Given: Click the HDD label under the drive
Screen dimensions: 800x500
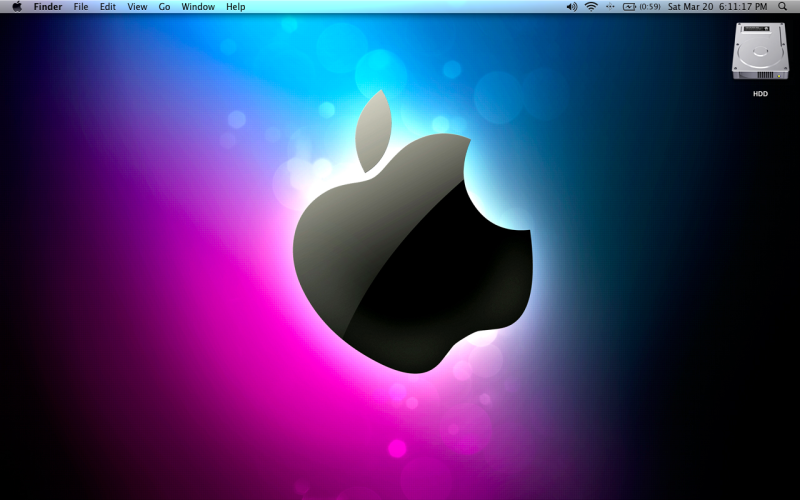Looking at the screenshot, I should coord(760,94).
